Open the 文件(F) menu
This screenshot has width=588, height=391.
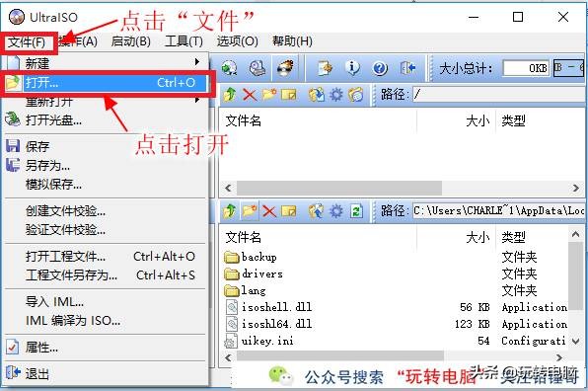point(27,42)
